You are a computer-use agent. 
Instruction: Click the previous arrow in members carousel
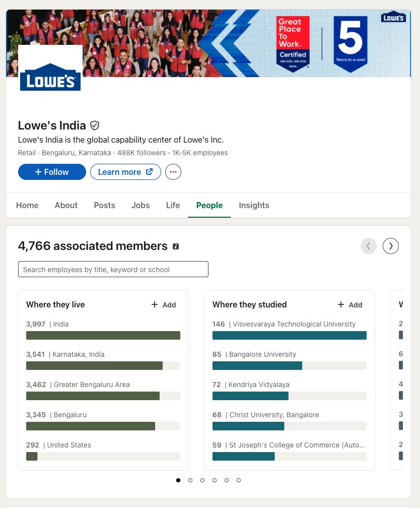(x=369, y=246)
